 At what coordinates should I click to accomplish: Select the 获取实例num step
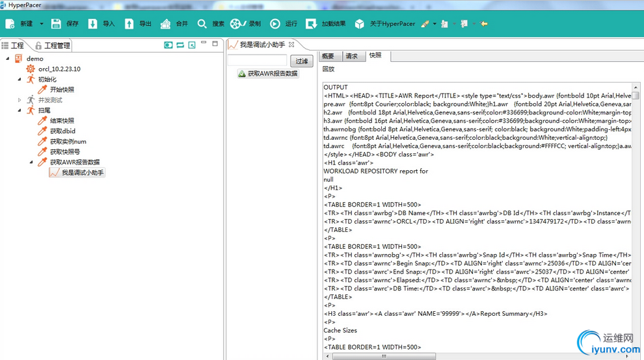[68, 141]
